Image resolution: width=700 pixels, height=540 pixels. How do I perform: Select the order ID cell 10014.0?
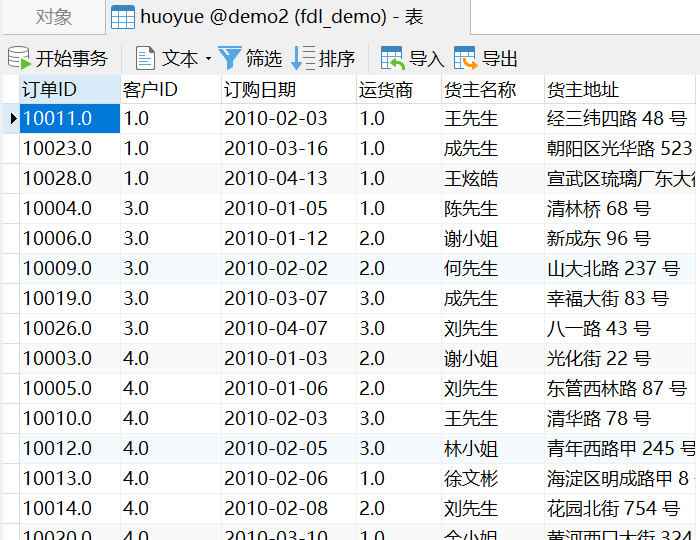coord(70,508)
